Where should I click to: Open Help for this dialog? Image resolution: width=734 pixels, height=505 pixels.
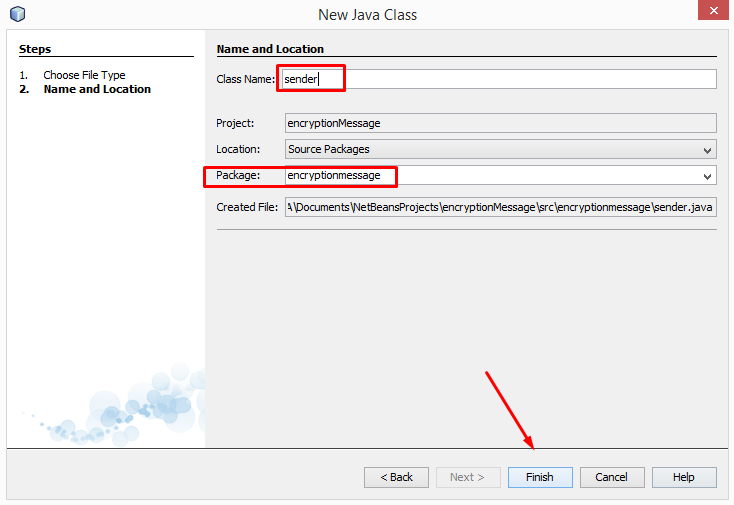pos(684,477)
